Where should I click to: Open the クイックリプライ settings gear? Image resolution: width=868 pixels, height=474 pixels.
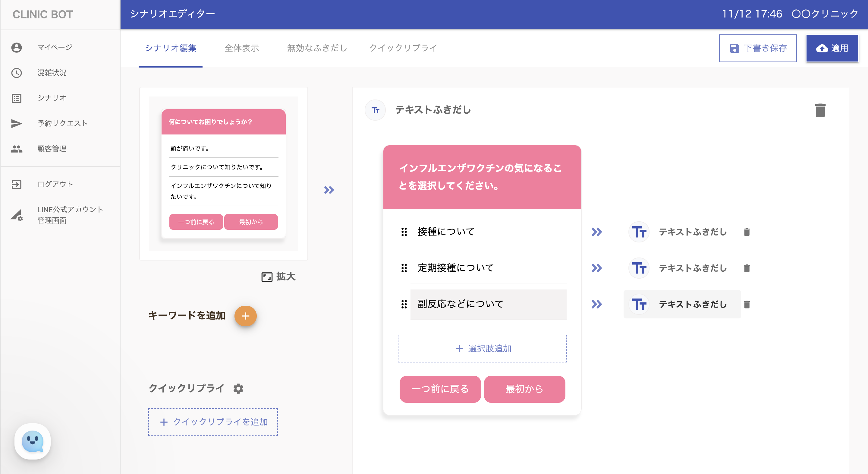point(238,388)
